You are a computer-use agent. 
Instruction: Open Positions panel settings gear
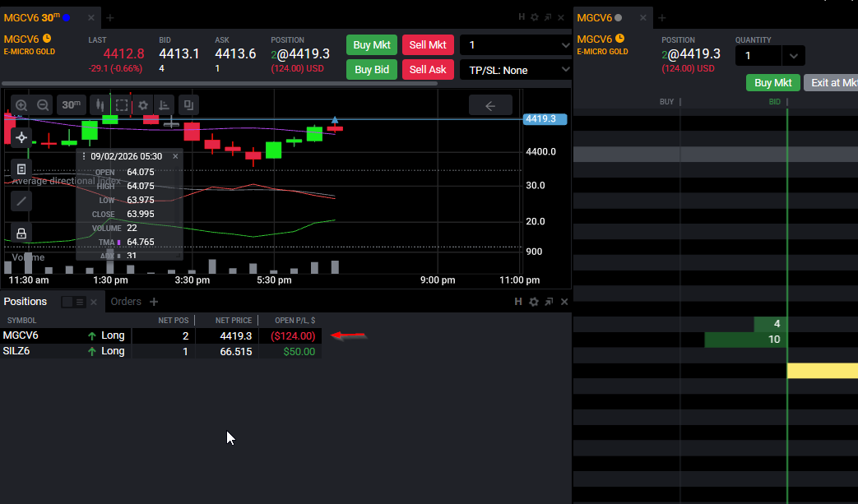coord(534,302)
